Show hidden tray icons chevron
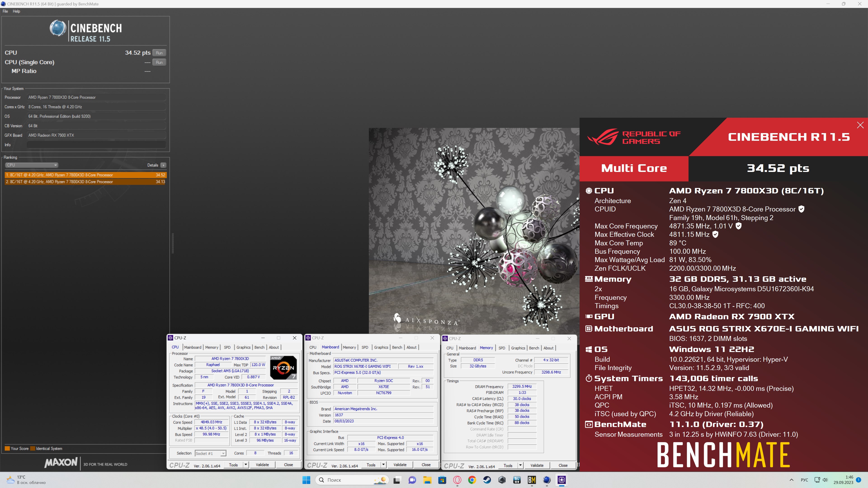Screen dimensions: 868x488 (792, 480)
